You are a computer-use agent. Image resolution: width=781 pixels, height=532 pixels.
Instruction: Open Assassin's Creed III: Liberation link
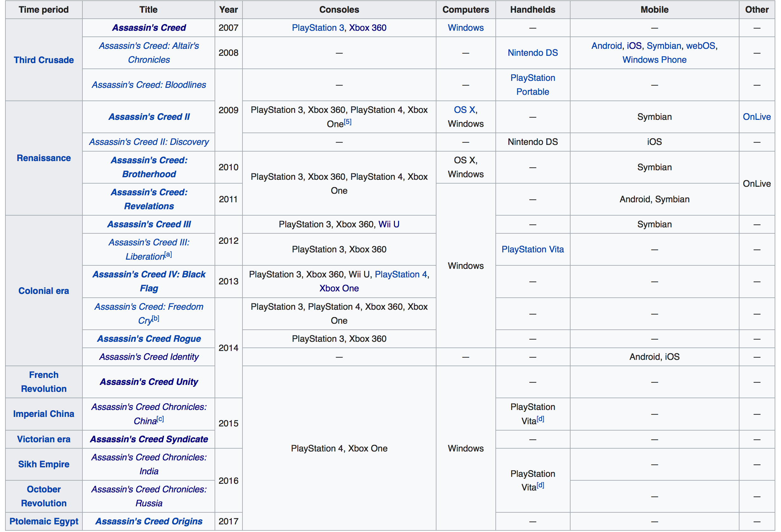click(149, 250)
